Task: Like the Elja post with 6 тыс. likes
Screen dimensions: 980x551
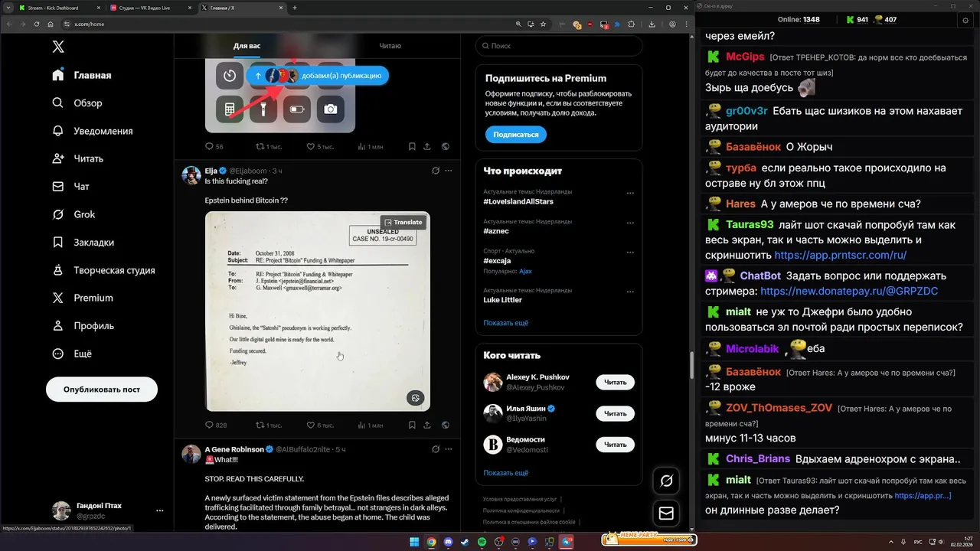Action: (320, 425)
